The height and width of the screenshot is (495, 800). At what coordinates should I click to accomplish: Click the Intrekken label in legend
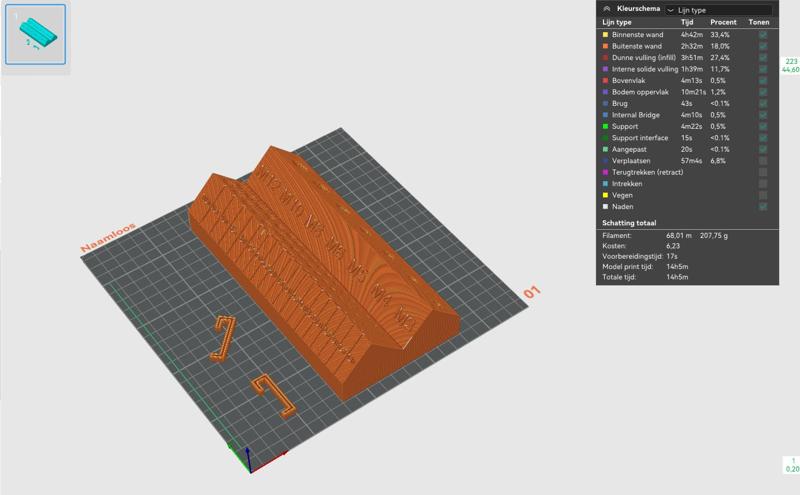point(627,184)
